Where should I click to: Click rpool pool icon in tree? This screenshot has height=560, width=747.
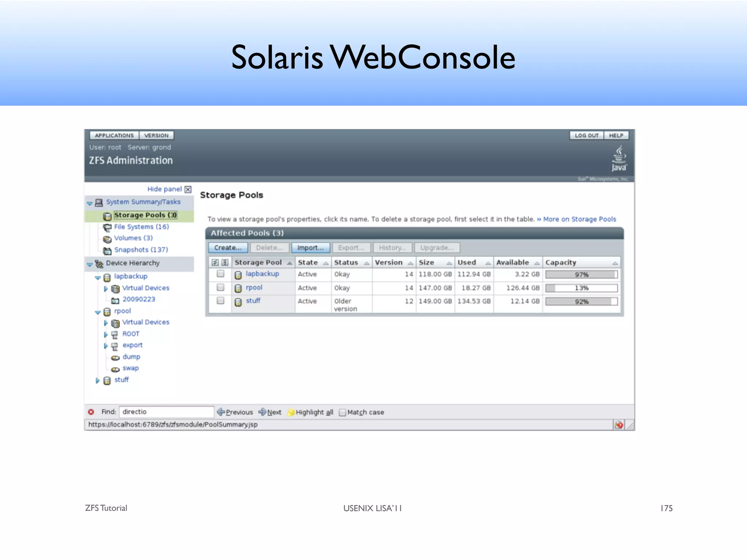click(x=107, y=312)
